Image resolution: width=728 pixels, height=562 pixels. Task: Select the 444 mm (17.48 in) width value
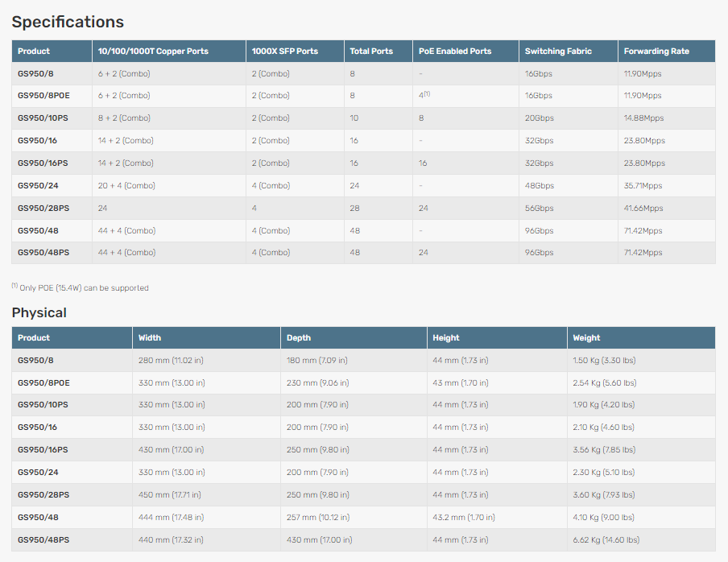171,517
